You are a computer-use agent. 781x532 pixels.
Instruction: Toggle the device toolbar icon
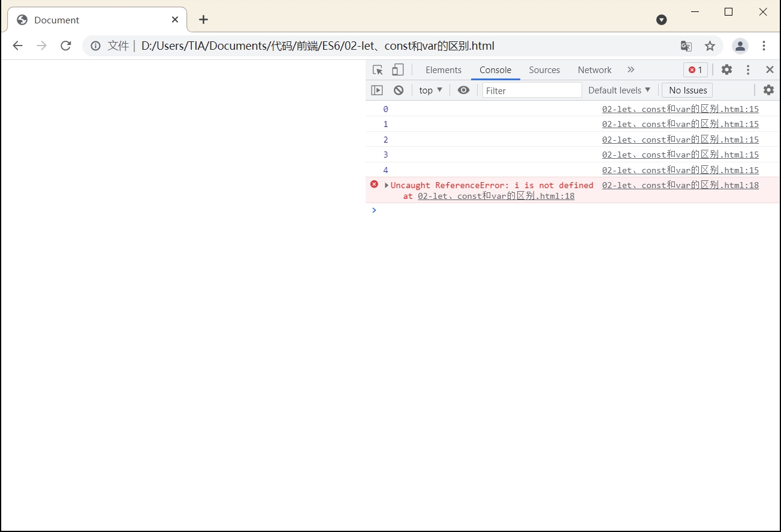tap(398, 70)
